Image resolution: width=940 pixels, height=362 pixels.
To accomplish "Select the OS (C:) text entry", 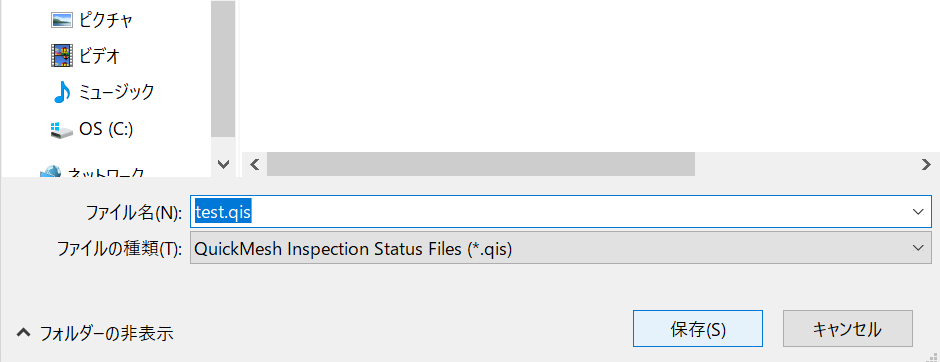I will [x=106, y=129].
